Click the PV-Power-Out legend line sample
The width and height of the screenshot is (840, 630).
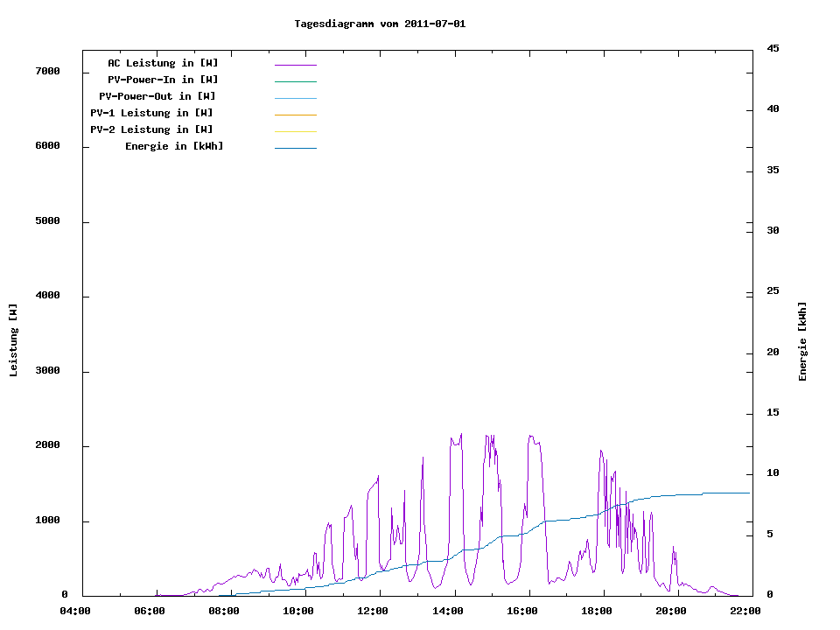click(295, 98)
